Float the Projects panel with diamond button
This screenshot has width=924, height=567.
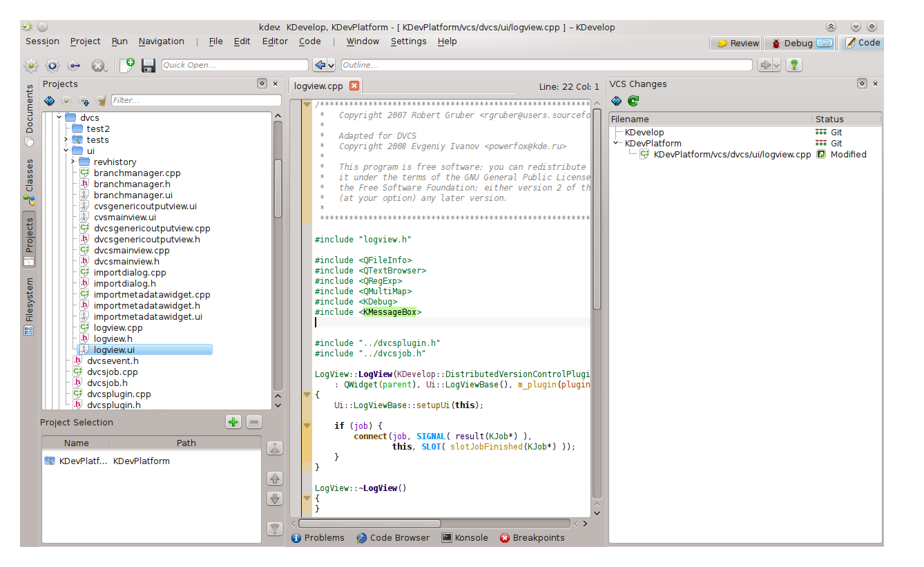[x=262, y=84]
